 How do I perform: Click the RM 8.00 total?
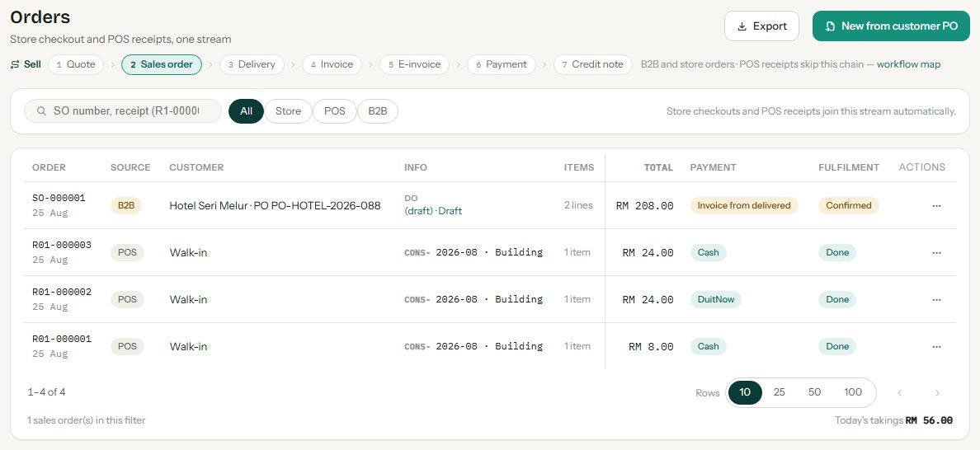[x=651, y=346]
